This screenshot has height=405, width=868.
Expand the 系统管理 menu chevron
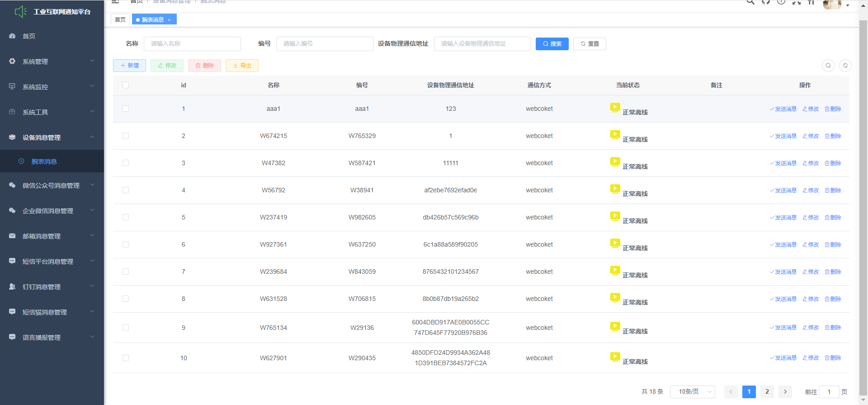(92, 61)
